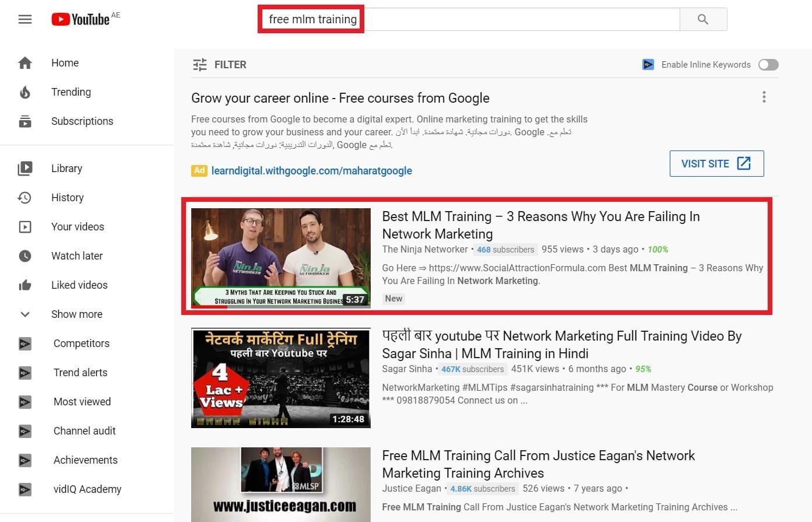Click the Home sidebar icon
This screenshot has height=522, width=812.
click(25, 63)
